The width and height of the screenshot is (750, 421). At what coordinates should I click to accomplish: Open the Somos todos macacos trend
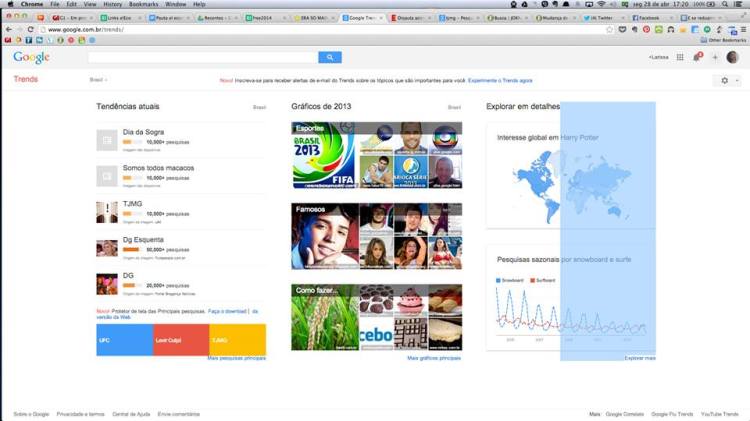click(158, 168)
